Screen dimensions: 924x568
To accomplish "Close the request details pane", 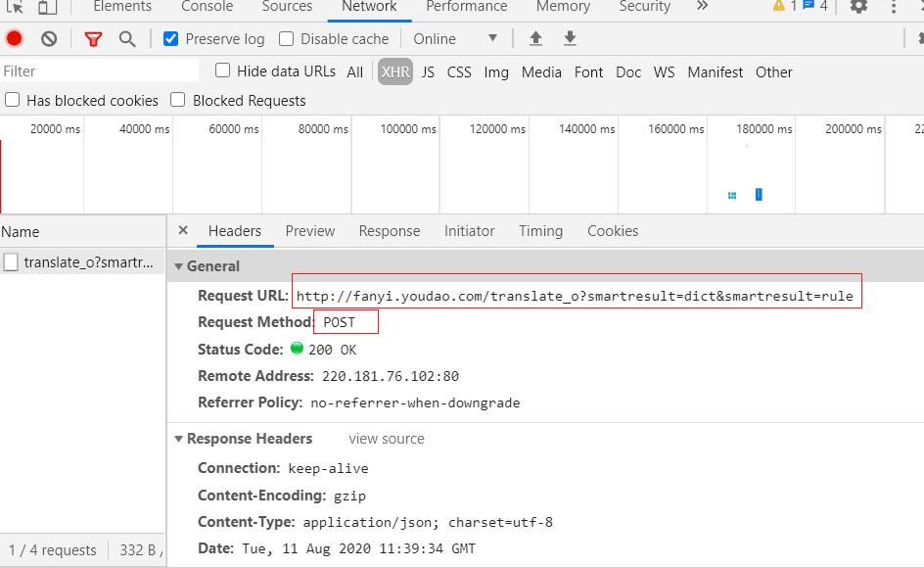I will tap(182, 231).
